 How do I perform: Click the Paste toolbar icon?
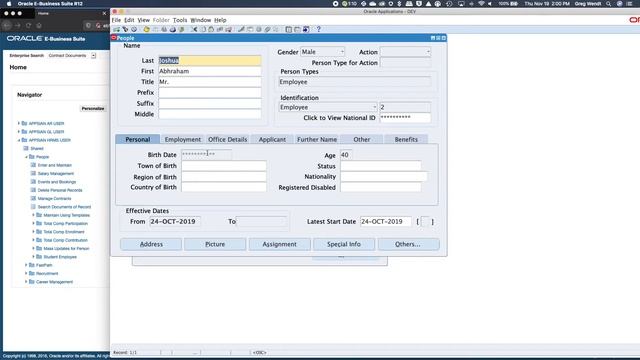click(211, 29)
